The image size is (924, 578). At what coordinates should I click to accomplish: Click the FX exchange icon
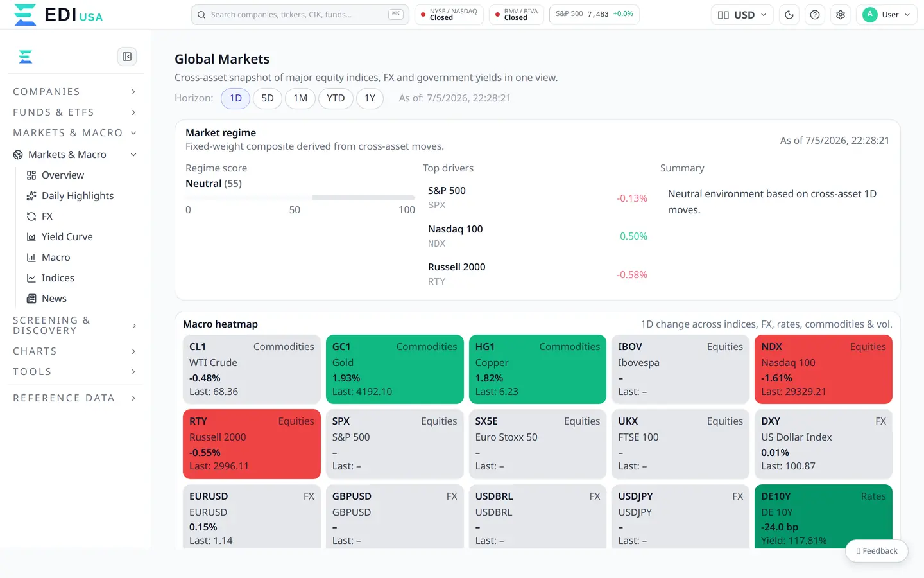pos(31,216)
